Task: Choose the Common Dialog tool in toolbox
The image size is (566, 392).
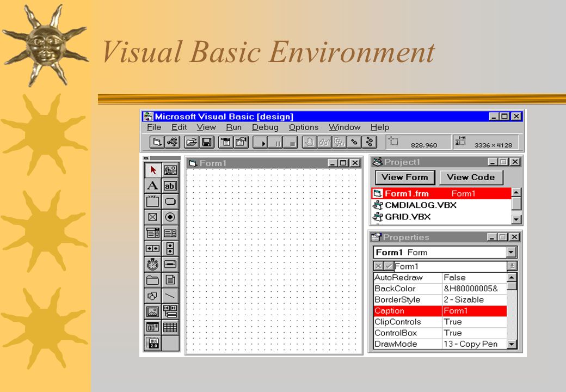Action: point(153,327)
